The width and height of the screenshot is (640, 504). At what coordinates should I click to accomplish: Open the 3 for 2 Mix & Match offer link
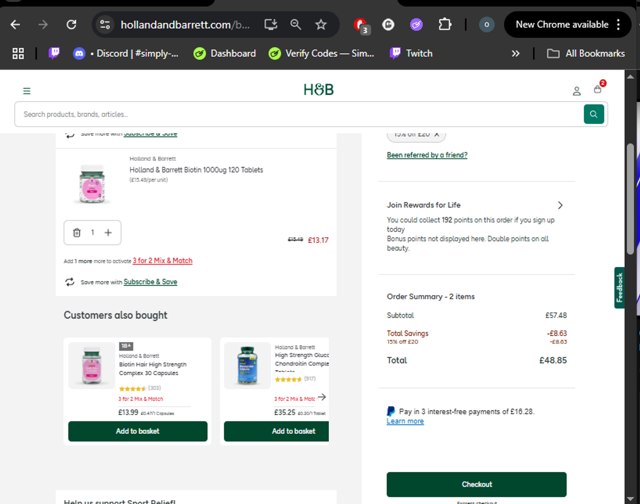[162, 260]
